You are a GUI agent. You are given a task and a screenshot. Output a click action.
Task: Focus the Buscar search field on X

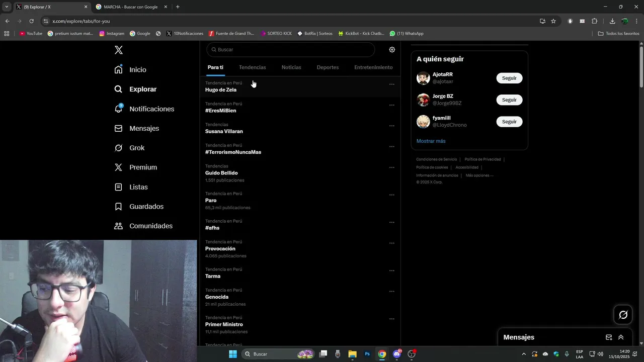pos(290,50)
